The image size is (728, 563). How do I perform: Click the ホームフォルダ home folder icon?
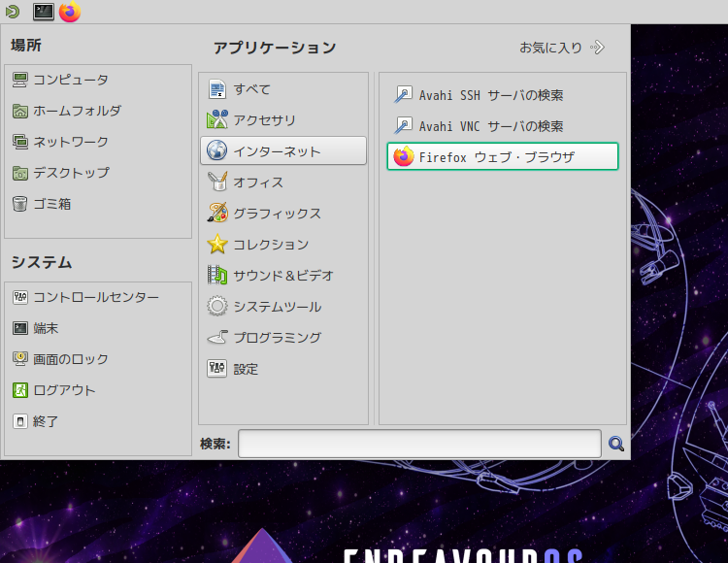click(x=20, y=111)
